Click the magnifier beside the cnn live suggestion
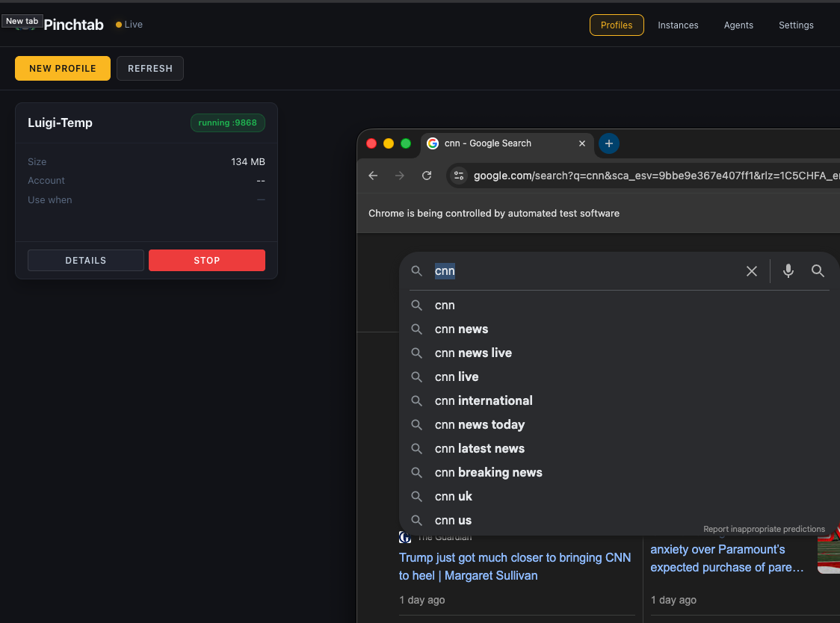The width and height of the screenshot is (840, 623). (x=417, y=376)
